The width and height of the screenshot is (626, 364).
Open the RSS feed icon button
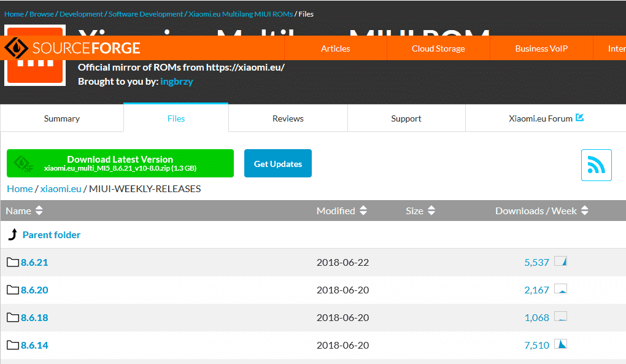coord(596,165)
